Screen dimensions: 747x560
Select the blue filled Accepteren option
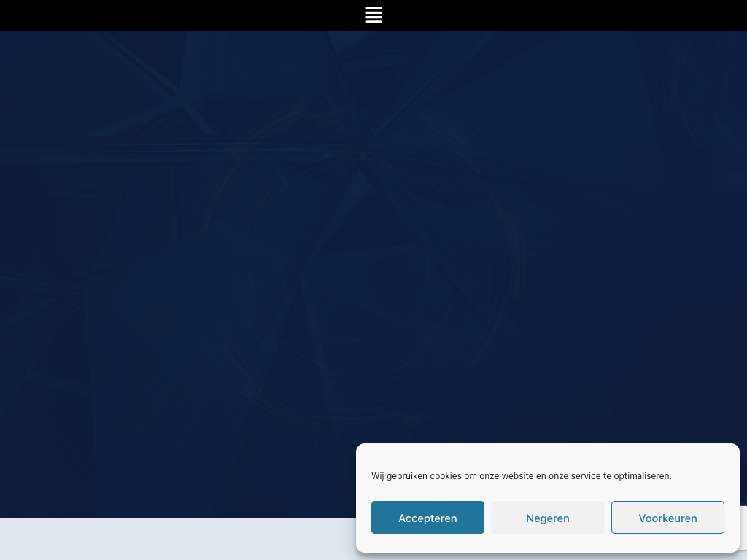click(x=427, y=518)
